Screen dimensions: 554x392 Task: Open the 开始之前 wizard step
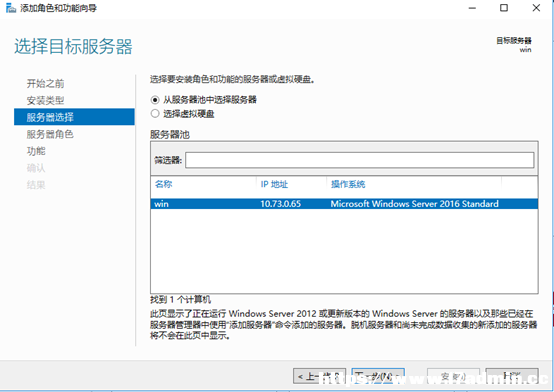45,84
